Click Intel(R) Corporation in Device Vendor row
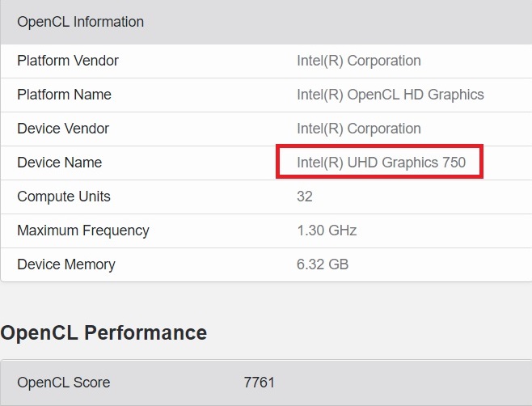Viewport: 532px width, 406px height. 359,129
